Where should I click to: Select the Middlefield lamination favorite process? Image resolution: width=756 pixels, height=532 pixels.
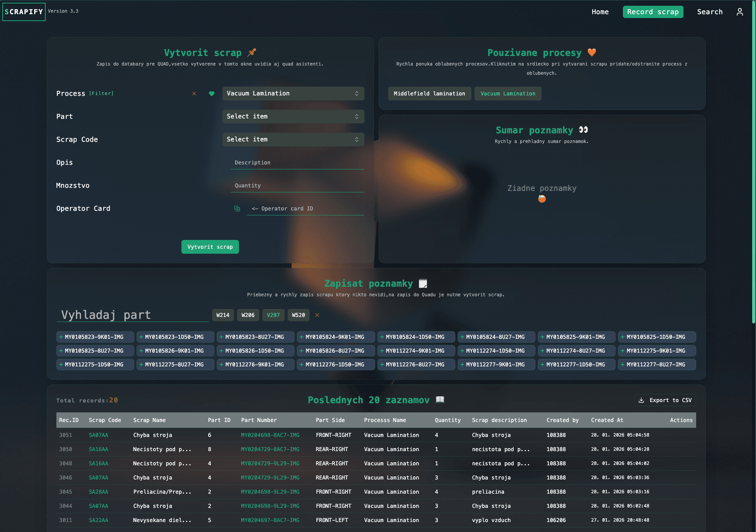pyautogui.click(x=429, y=94)
